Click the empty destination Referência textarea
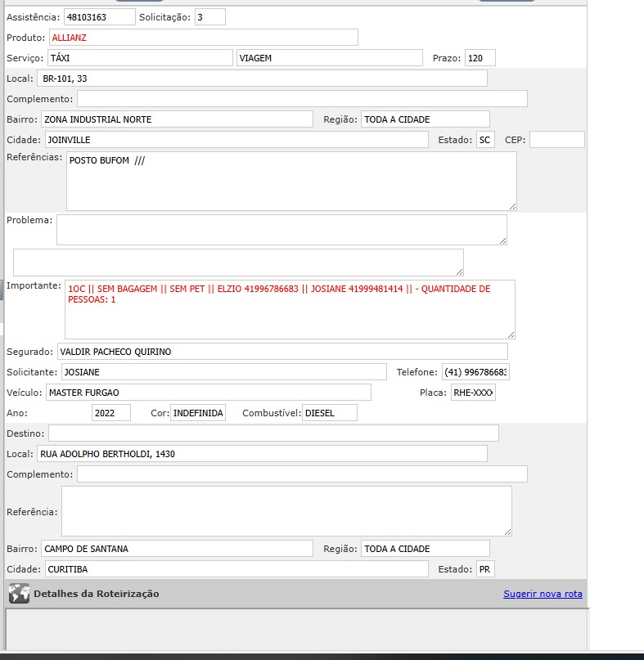The width and height of the screenshot is (644, 660). pos(286,511)
